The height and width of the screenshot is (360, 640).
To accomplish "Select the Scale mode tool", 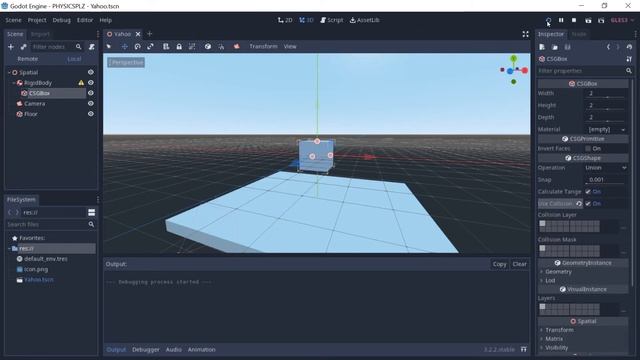I will pos(150,47).
